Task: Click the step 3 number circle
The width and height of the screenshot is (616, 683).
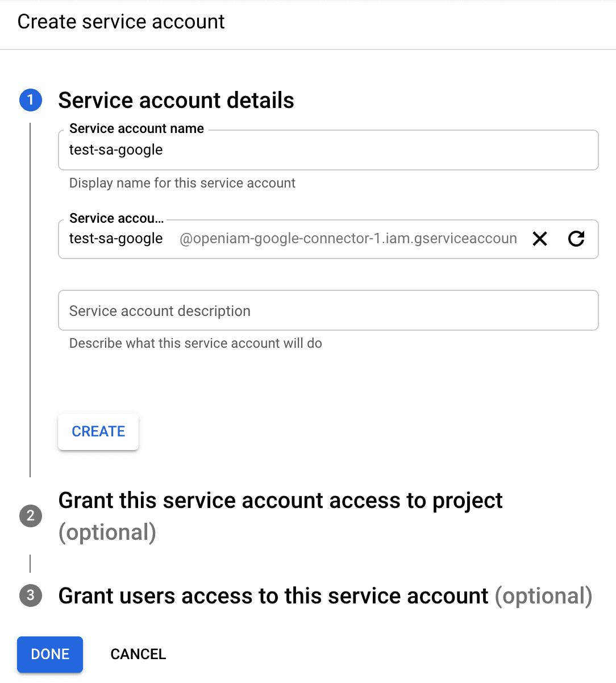Action: (31, 595)
